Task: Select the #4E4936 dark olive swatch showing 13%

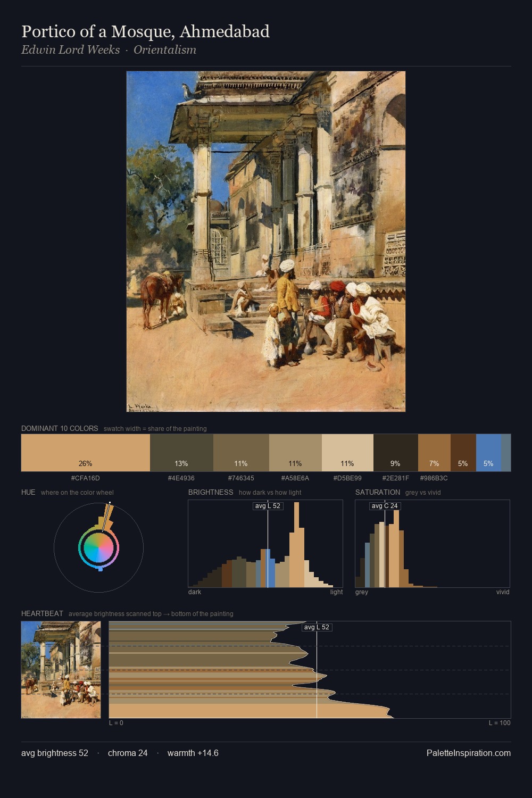Action: coord(181,453)
